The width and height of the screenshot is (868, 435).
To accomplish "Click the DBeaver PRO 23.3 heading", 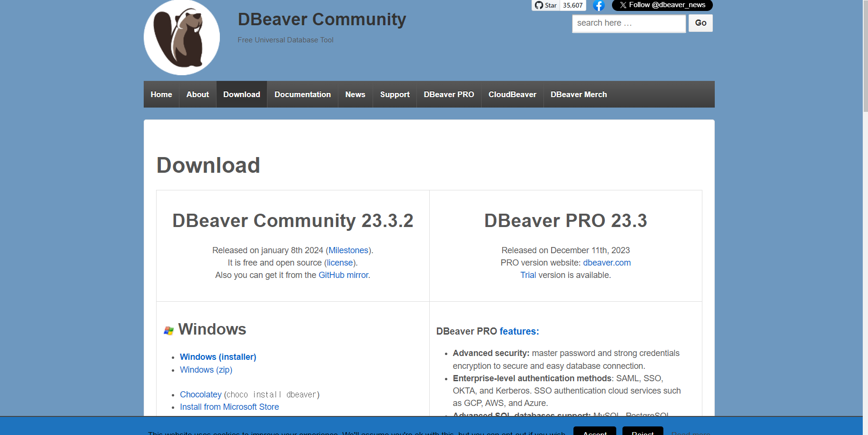I will (566, 221).
